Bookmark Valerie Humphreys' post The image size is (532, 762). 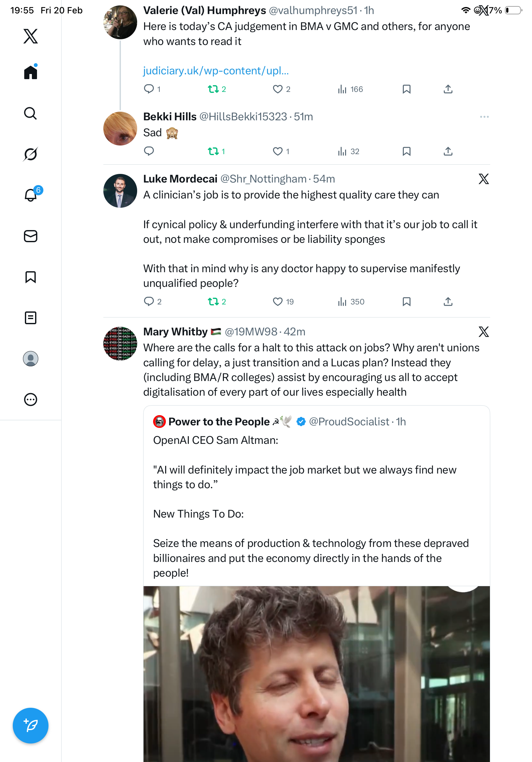(x=406, y=89)
